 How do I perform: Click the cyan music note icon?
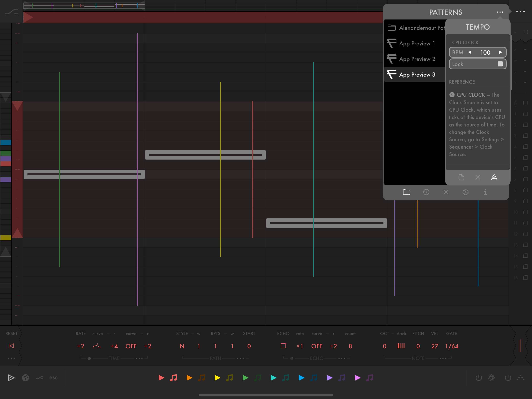[285, 378]
